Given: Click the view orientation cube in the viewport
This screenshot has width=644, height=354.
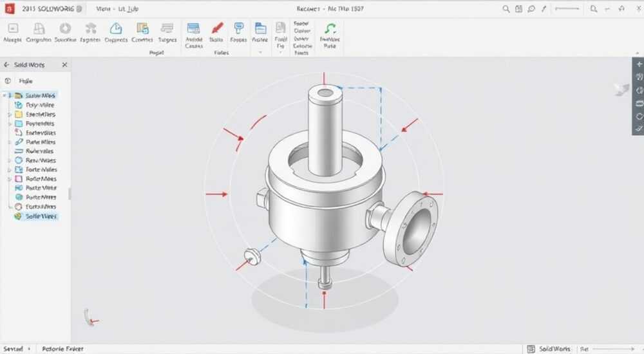Looking at the screenshot, I should pos(622,89).
